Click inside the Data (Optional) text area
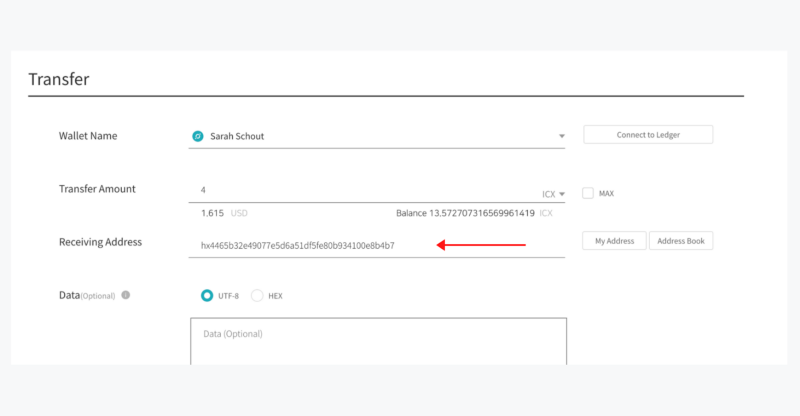Screen dimensions: 800x416 pos(378,341)
